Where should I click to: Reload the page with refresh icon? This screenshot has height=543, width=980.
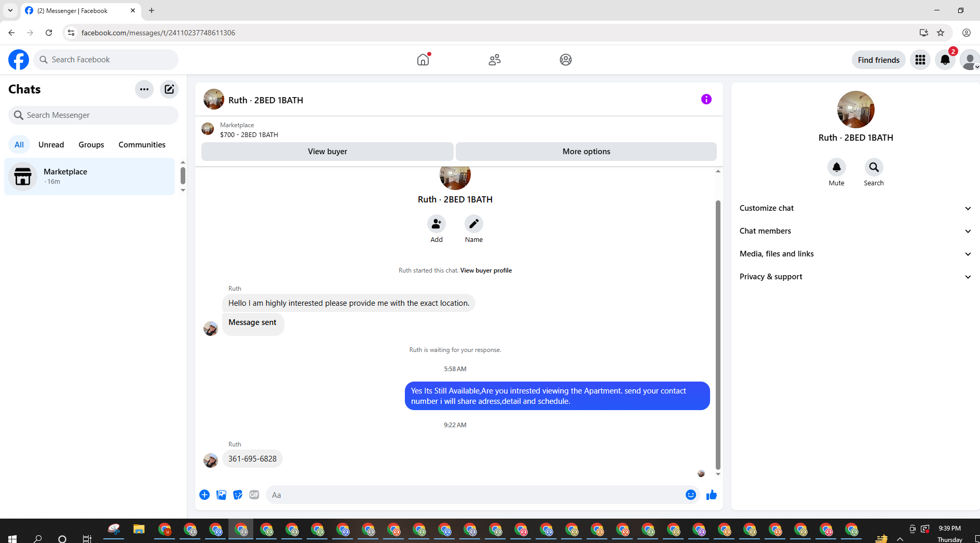(49, 33)
